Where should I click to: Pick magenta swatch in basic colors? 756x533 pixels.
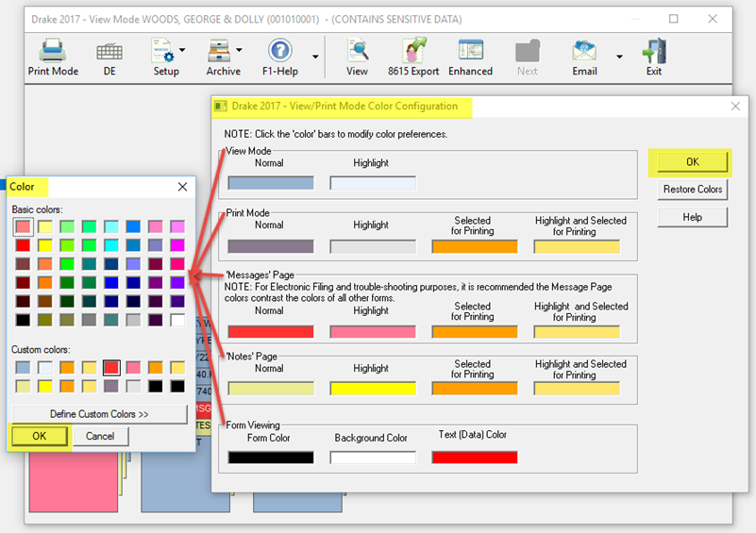pyautogui.click(x=177, y=245)
